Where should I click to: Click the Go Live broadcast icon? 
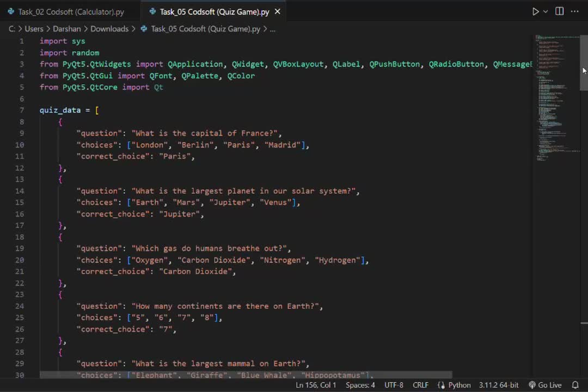[x=532, y=385]
